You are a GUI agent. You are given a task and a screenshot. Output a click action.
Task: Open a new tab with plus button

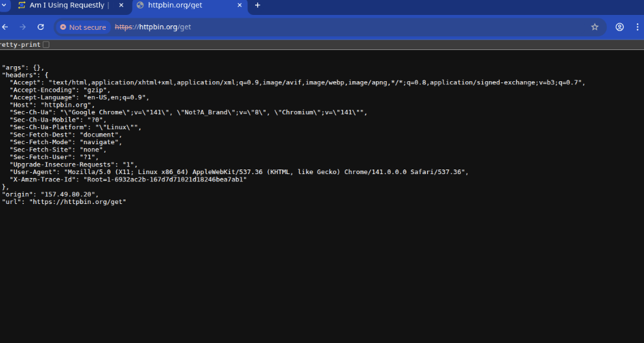click(258, 5)
